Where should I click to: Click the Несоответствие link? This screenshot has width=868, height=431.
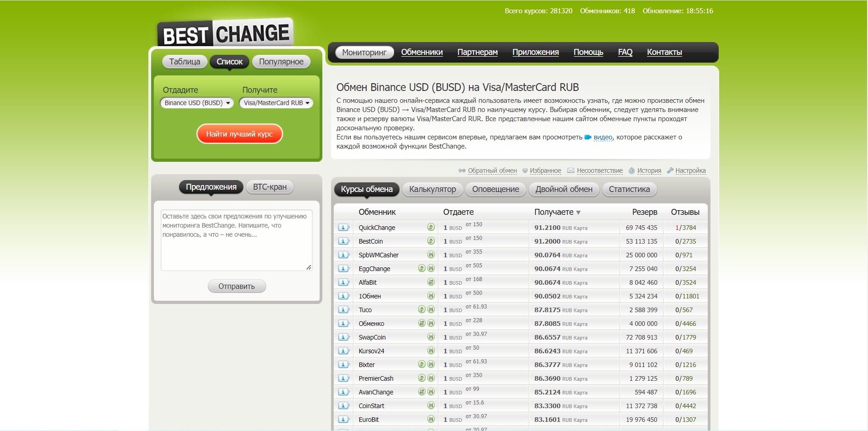coord(600,170)
